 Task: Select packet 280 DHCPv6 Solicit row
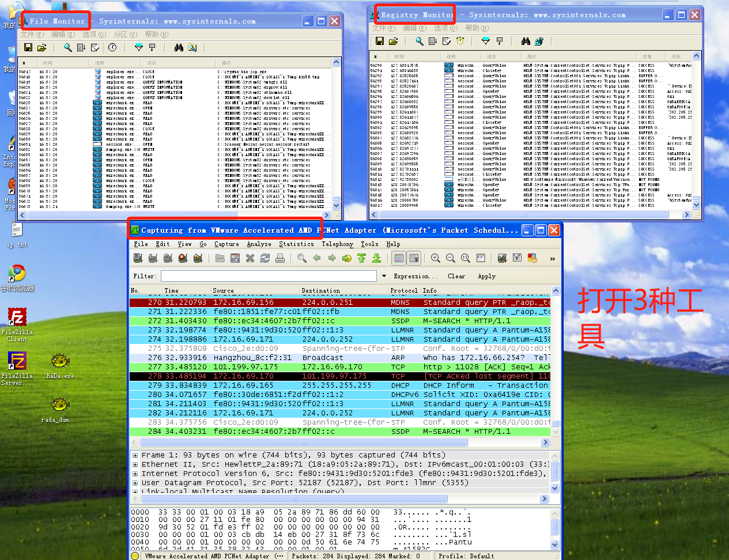pyautogui.click(x=341, y=395)
